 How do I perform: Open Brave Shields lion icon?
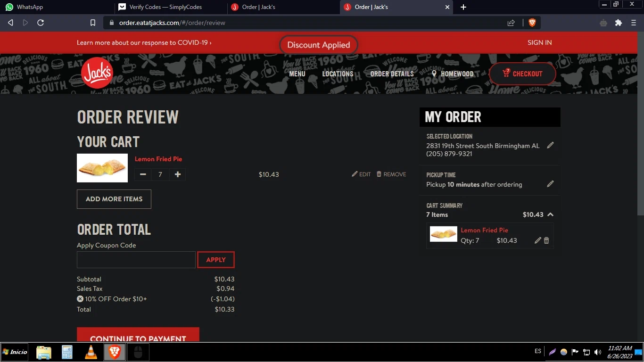pyautogui.click(x=532, y=23)
